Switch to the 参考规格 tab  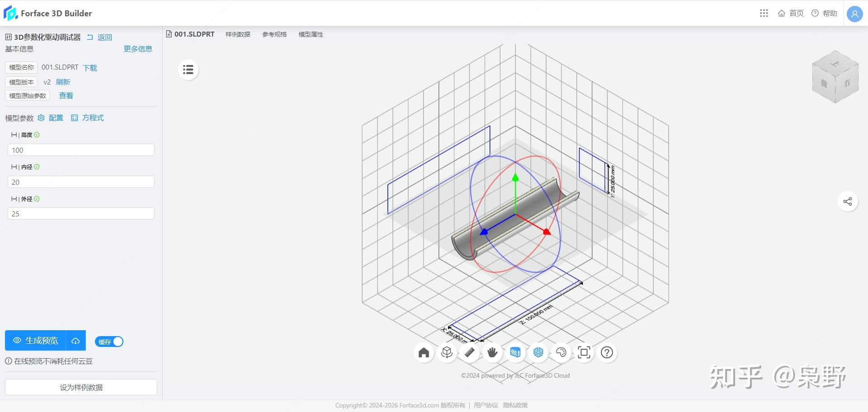pyautogui.click(x=274, y=34)
